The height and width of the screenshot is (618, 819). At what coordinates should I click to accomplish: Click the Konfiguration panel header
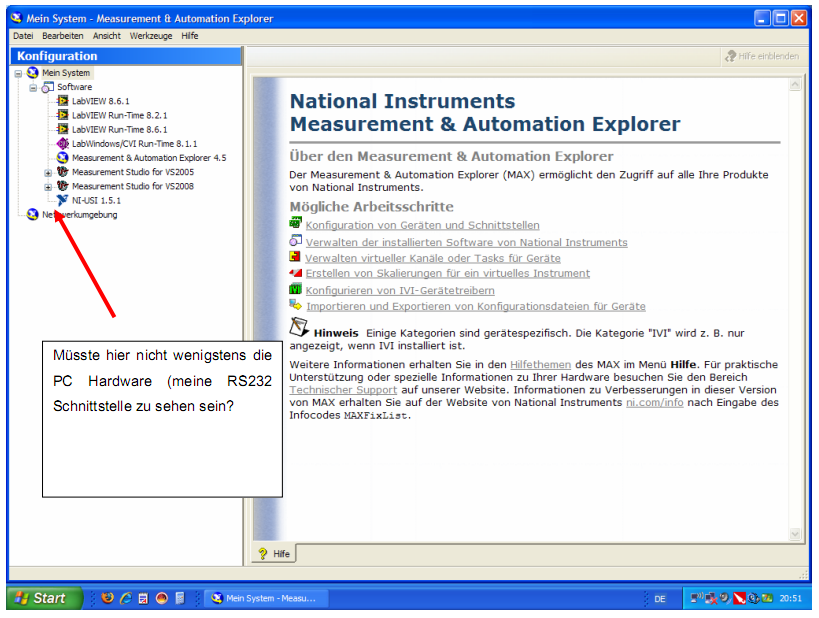click(126, 56)
